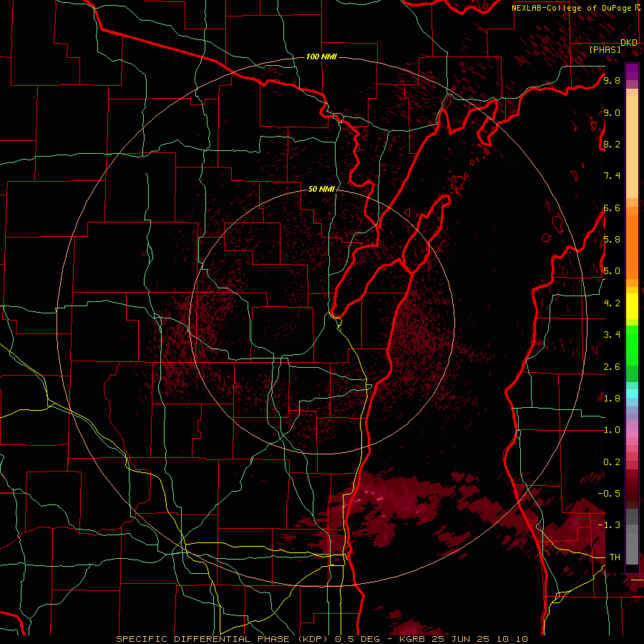Click the KGRB radar site identifier

point(411,639)
